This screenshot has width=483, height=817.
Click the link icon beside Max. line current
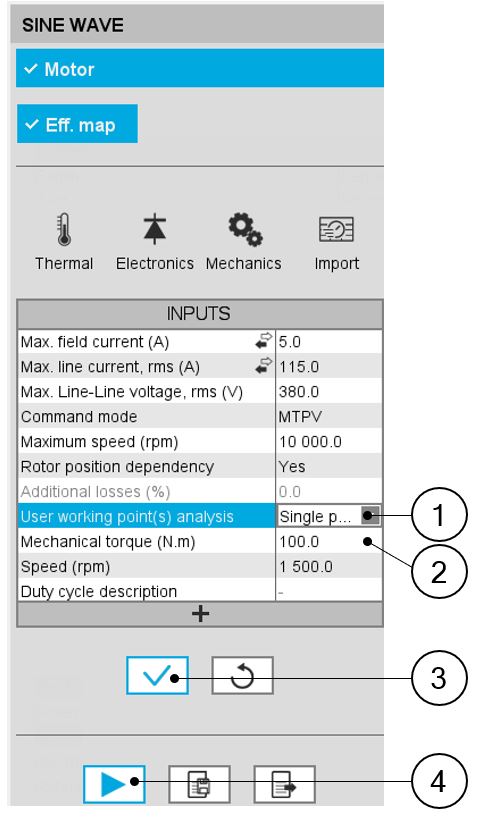pos(264,366)
